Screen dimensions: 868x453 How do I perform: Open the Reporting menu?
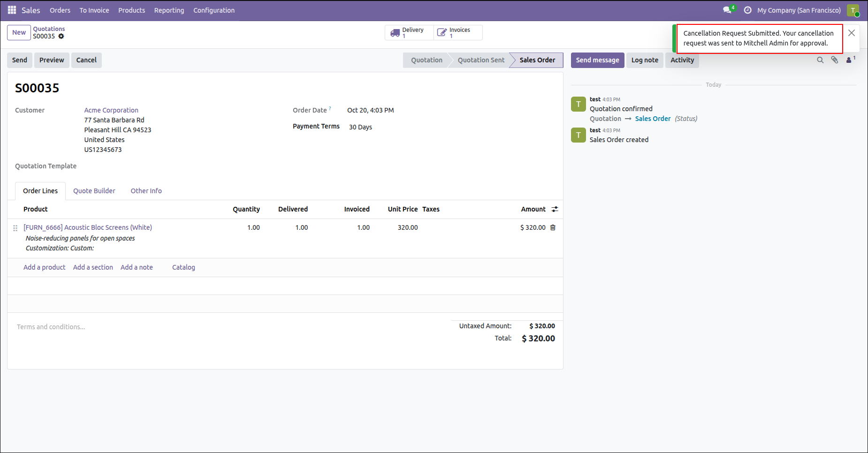point(169,10)
